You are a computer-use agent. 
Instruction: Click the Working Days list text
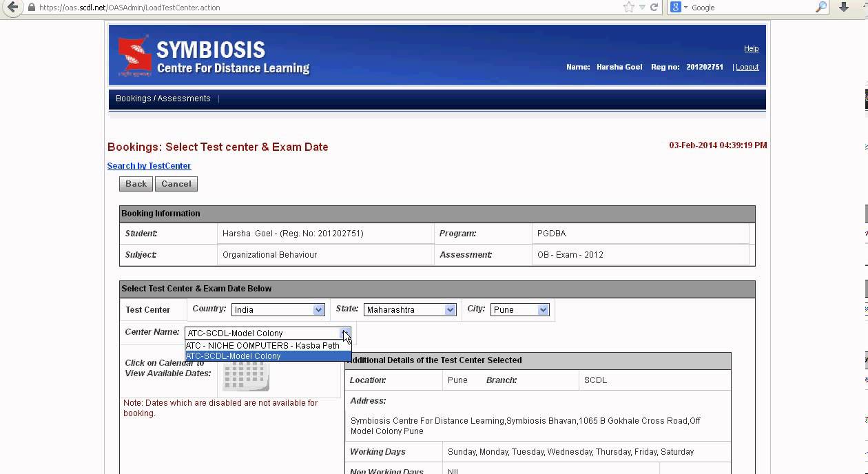coord(570,452)
